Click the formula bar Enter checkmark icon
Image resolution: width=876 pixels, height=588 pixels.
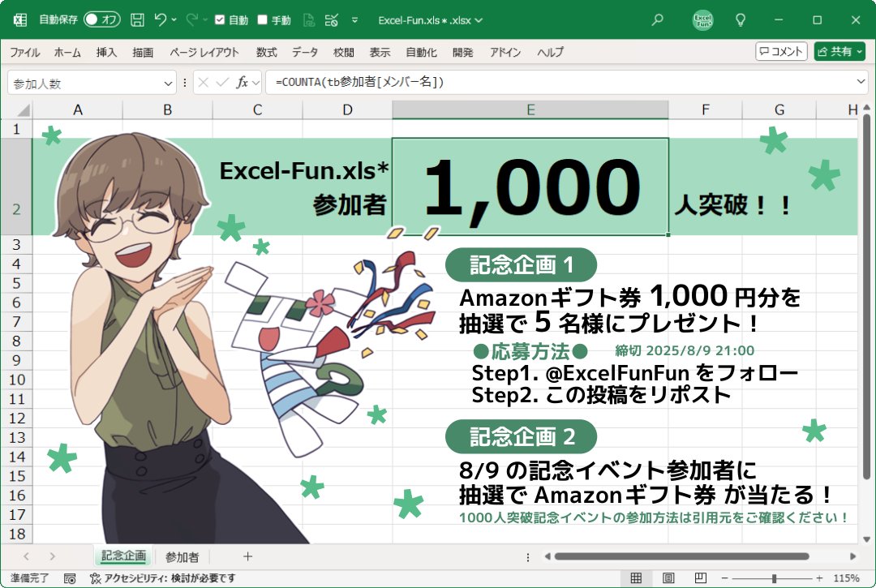point(222,83)
